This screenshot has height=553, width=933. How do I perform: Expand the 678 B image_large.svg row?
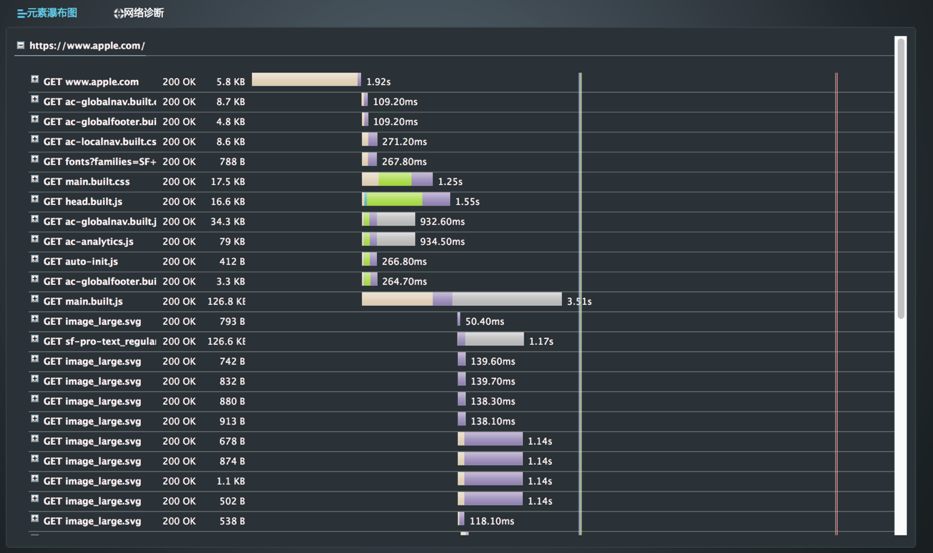(x=35, y=439)
